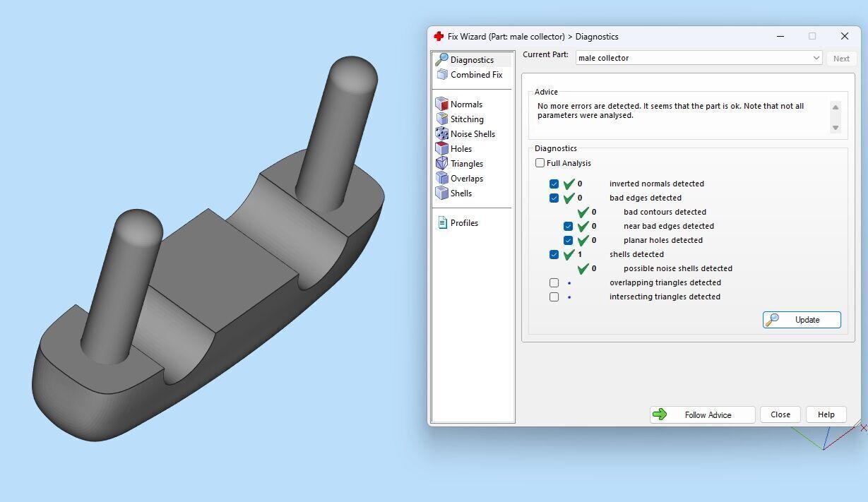Screen dimensions: 868x502
Task: Click the Follow Advice button
Action: [703, 415]
